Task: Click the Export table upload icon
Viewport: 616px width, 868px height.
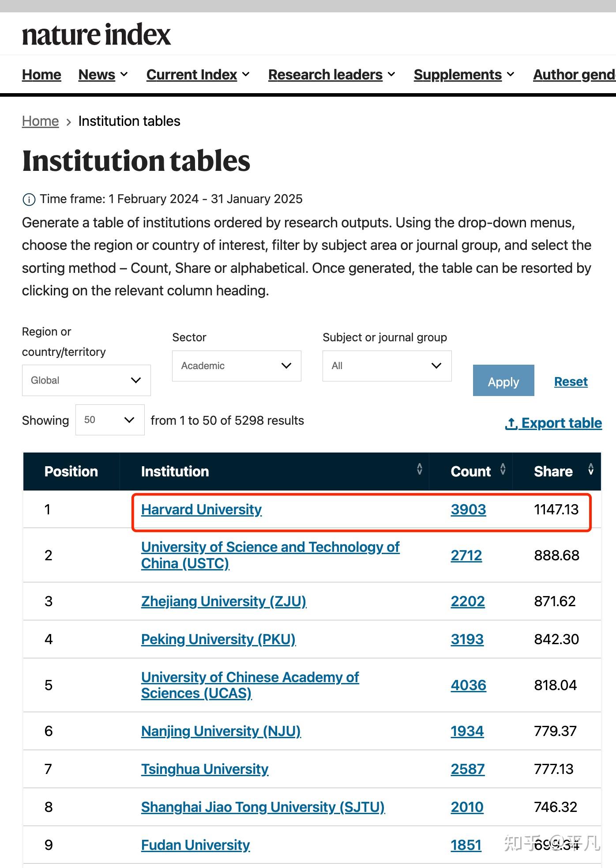Action: (x=511, y=423)
